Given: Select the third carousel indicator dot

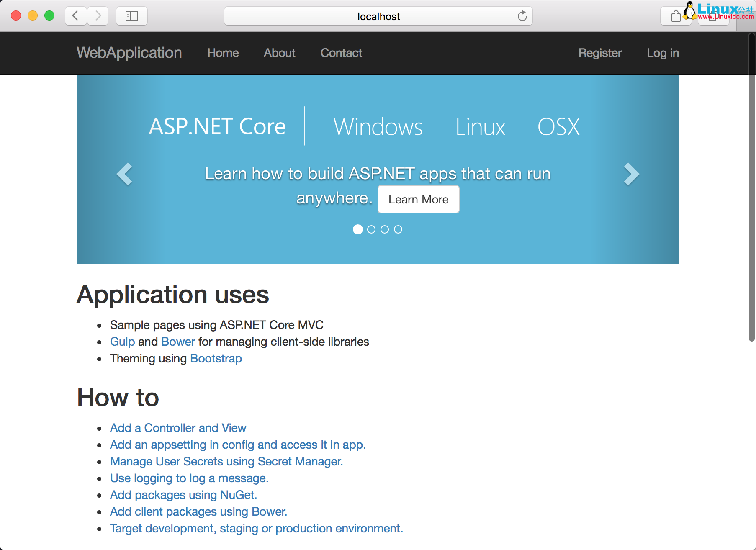Looking at the screenshot, I should click(384, 229).
